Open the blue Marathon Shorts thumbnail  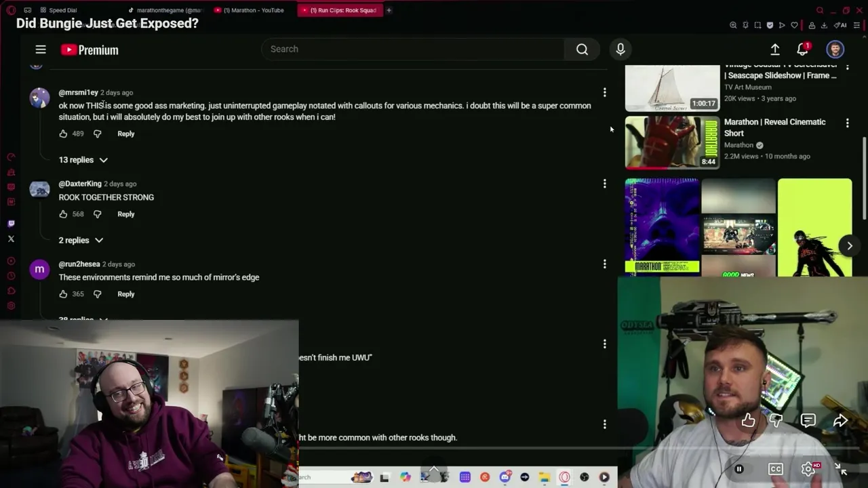[662, 227]
